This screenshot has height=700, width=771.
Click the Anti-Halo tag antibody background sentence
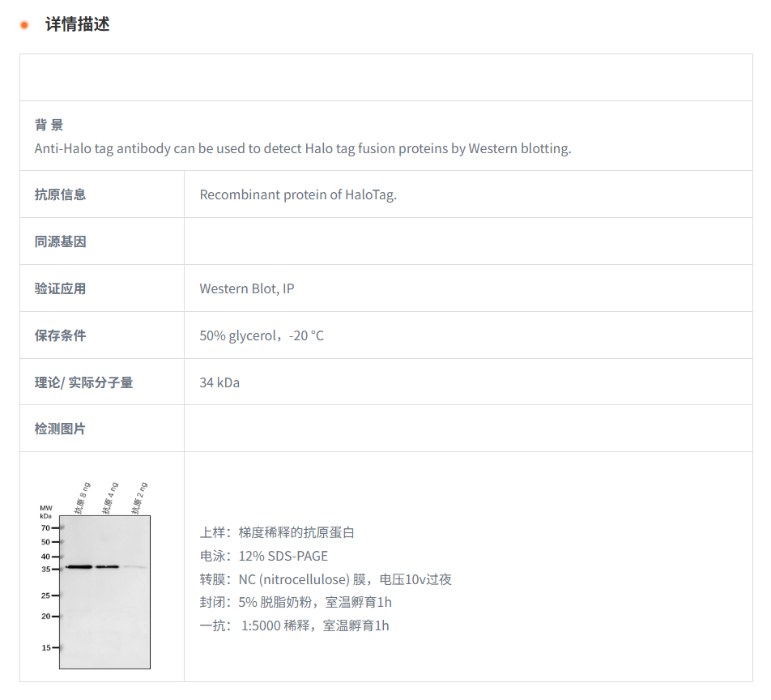(x=302, y=148)
